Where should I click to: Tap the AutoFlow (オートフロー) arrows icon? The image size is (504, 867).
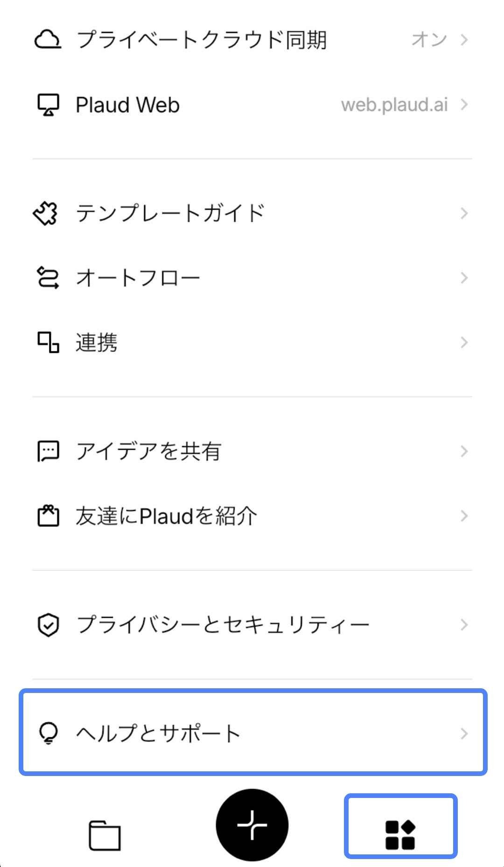click(48, 278)
